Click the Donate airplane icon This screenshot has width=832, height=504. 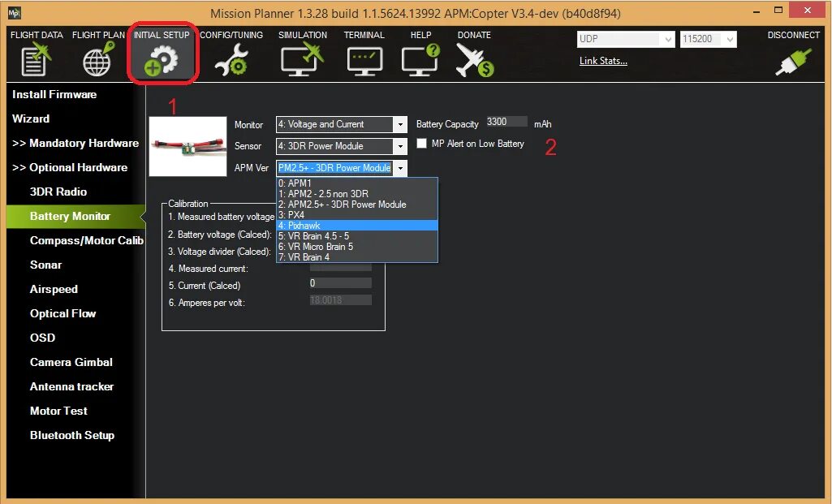474,59
